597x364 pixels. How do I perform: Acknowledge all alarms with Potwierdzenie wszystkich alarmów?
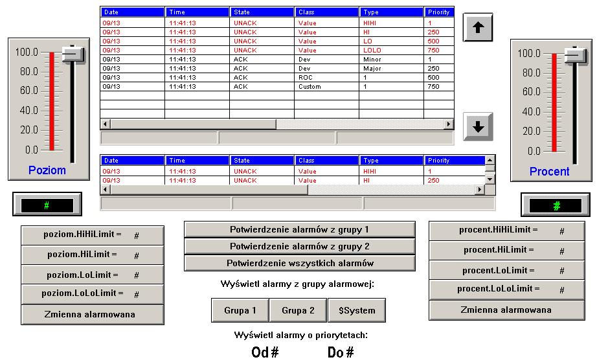click(x=300, y=263)
